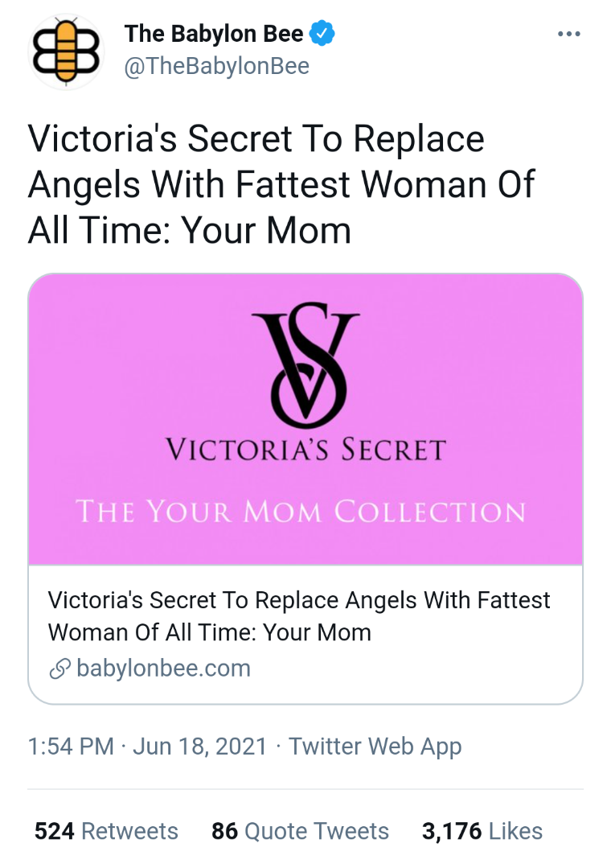Click the Jun 18, 2021 date
The width and height of the screenshot is (611, 868).
coord(200,747)
